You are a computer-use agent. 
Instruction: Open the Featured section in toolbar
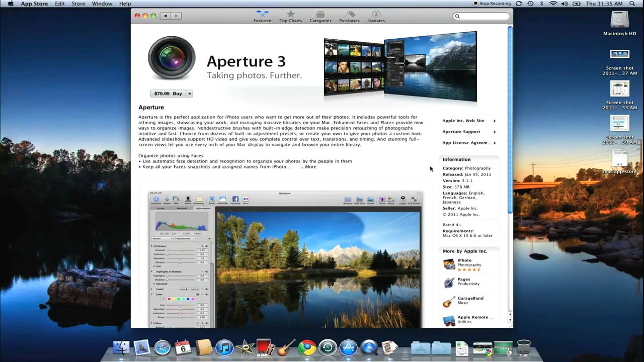tap(262, 17)
